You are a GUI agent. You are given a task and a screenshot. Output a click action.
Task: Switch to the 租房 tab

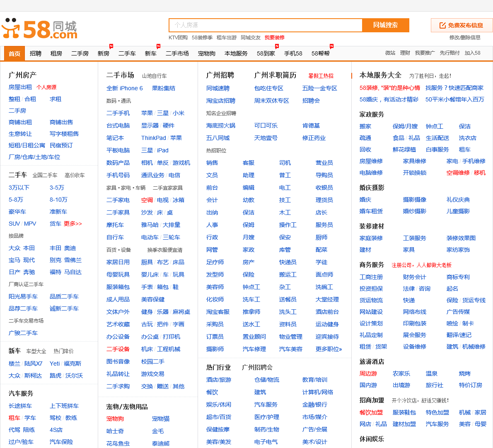(56, 53)
